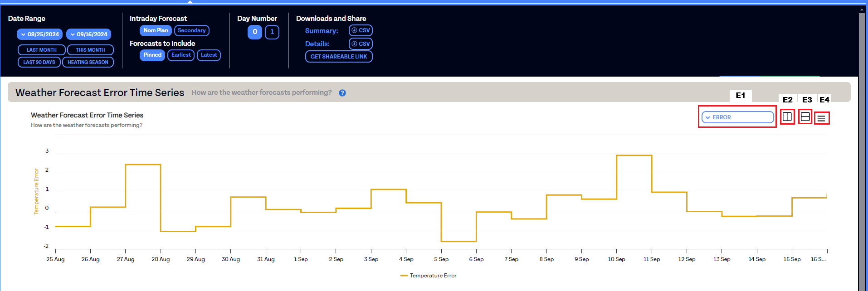Click Get Shareable Link button
The image size is (868, 291).
point(339,57)
